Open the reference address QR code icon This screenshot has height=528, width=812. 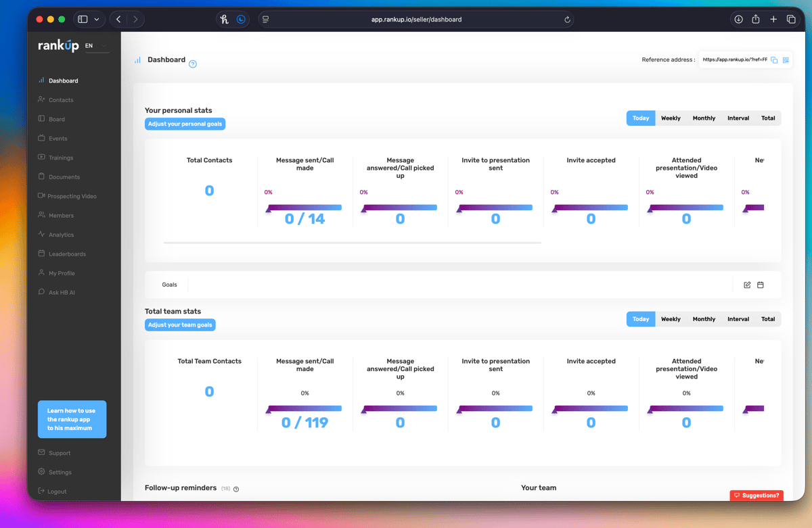pyautogui.click(x=786, y=60)
